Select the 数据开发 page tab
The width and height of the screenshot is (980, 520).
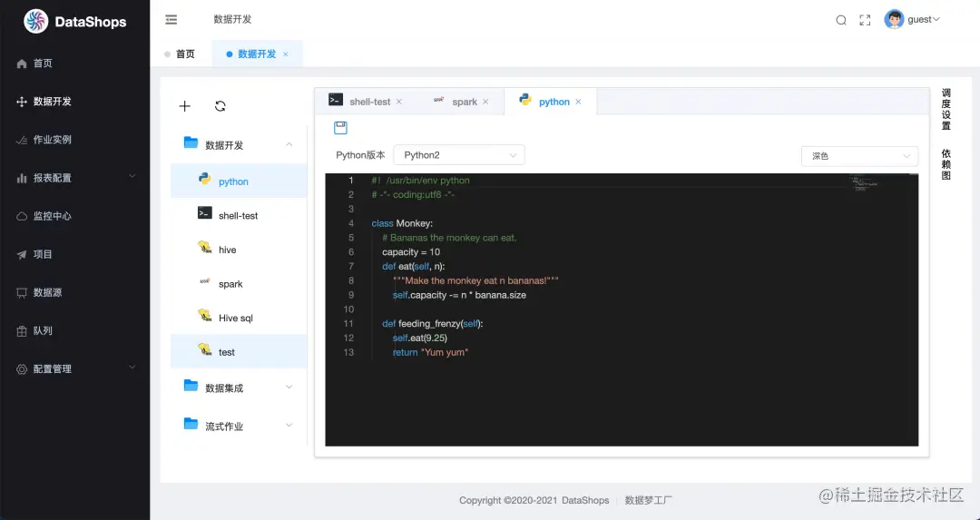[257, 54]
